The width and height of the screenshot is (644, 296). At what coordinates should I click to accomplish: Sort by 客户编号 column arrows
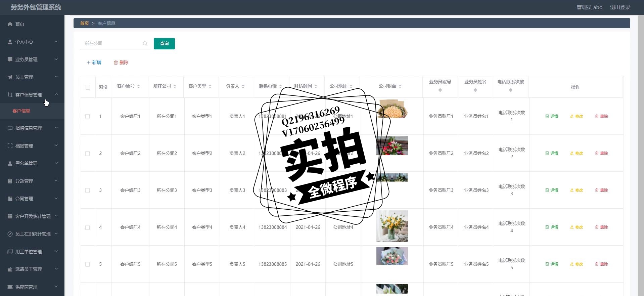(x=138, y=86)
